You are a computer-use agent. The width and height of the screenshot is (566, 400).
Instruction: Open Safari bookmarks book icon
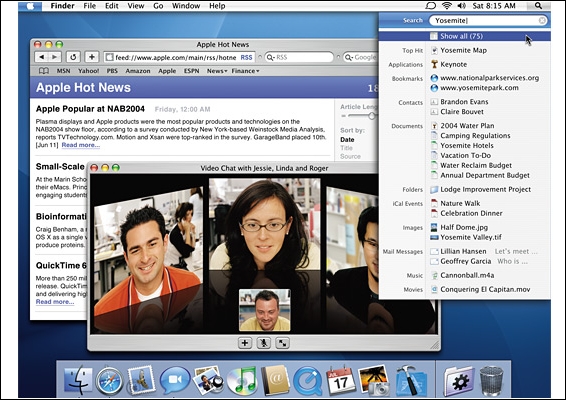[x=44, y=71]
